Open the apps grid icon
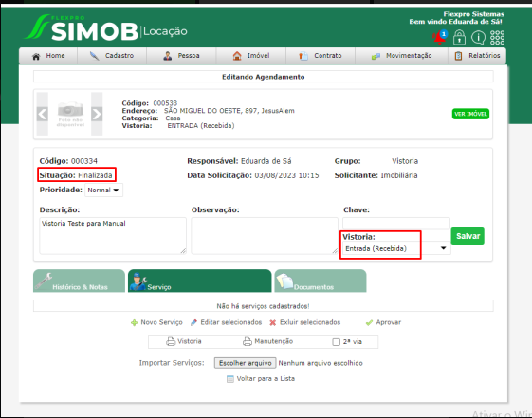Screen dimensions: 532x418 point(497,37)
